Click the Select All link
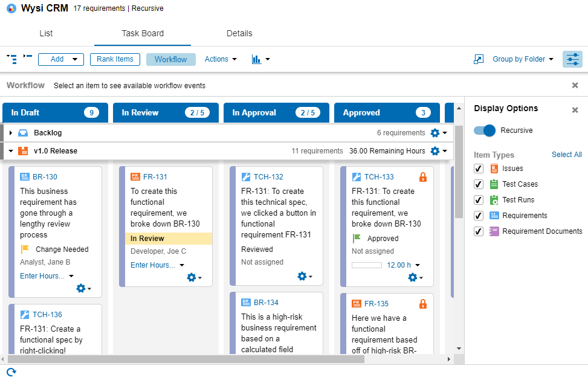588x380 pixels. (x=566, y=155)
